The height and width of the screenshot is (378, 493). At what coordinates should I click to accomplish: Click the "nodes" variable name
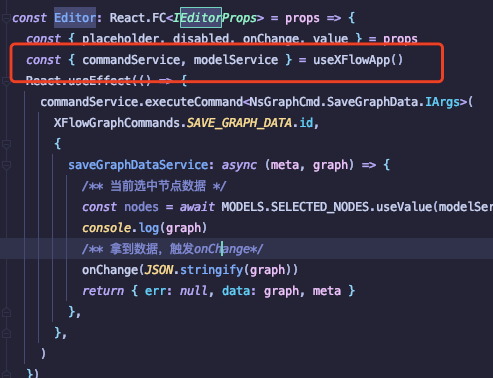141,207
